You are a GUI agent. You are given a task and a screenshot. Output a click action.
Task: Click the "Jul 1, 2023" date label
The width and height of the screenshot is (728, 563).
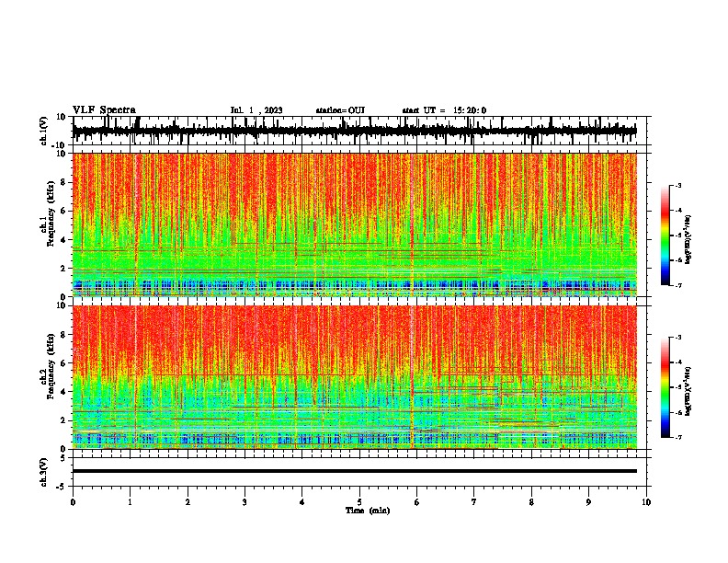tap(256, 110)
